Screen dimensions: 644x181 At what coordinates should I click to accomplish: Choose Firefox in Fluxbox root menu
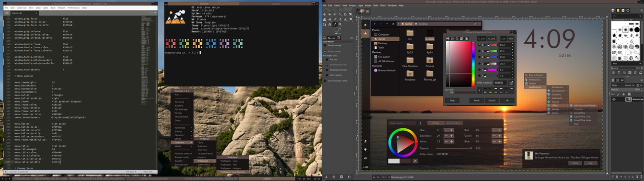tap(182, 113)
